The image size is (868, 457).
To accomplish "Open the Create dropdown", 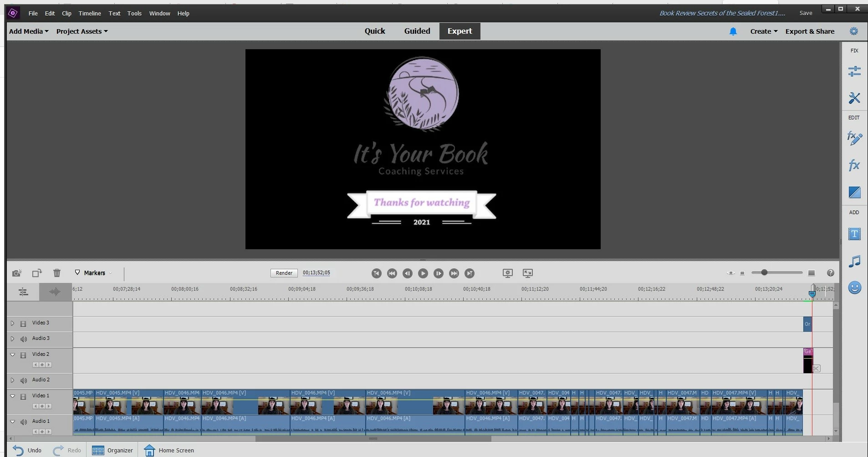I will 764,31.
